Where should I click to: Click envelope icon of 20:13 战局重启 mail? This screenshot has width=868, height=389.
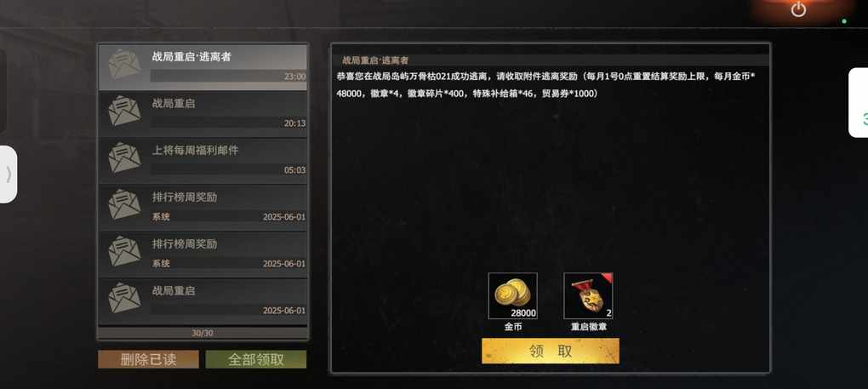click(x=124, y=111)
